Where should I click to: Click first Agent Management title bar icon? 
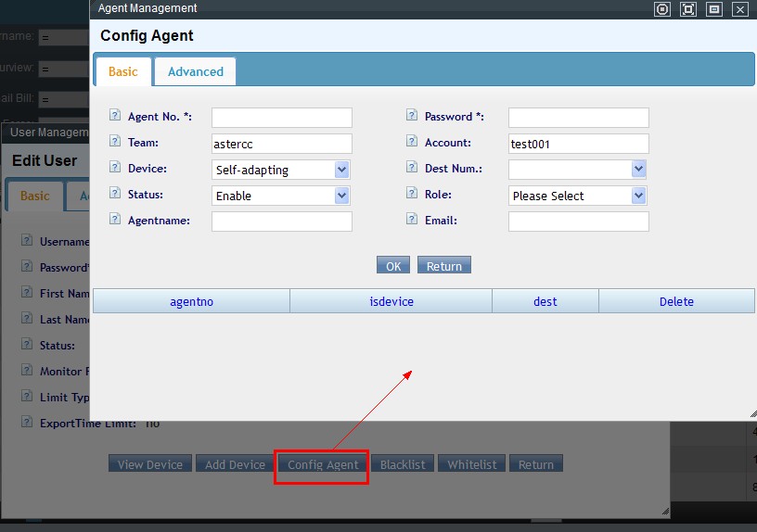point(662,9)
